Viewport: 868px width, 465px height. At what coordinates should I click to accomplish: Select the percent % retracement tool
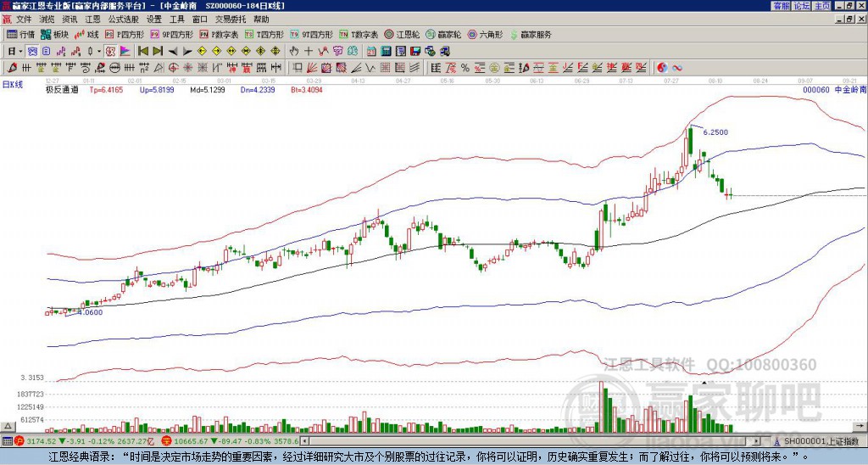(465, 68)
